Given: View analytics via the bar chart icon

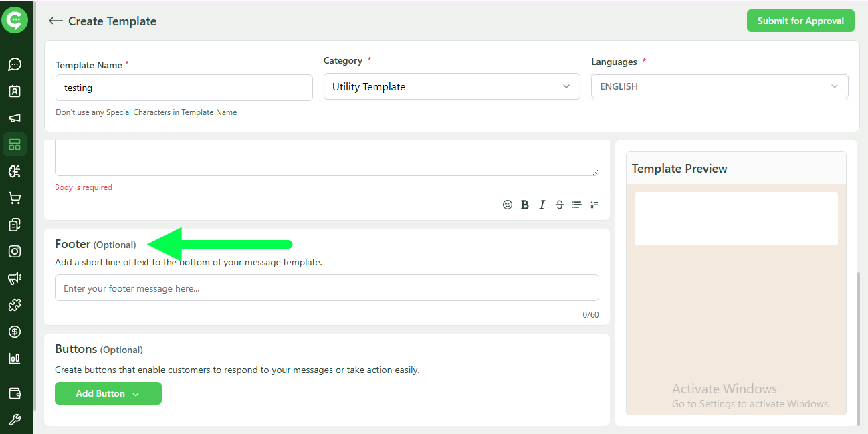Looking at the screenshot, I should click(x=15, y=358).
